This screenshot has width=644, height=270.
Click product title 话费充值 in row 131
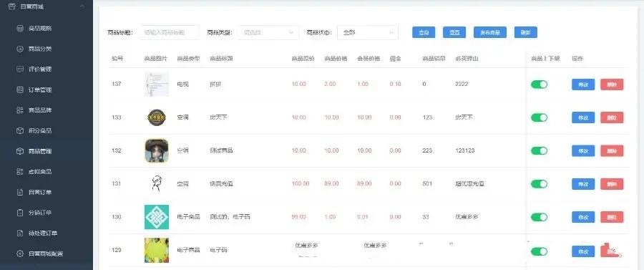click(221, 183)
